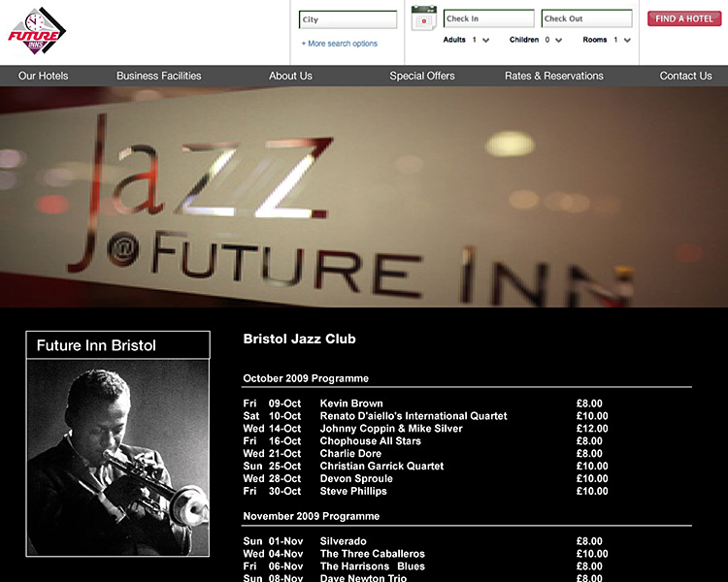This screenshot has height=582, width=728.
Task: Open the Business Facilities menu
Action: click(x=159, y=76)
